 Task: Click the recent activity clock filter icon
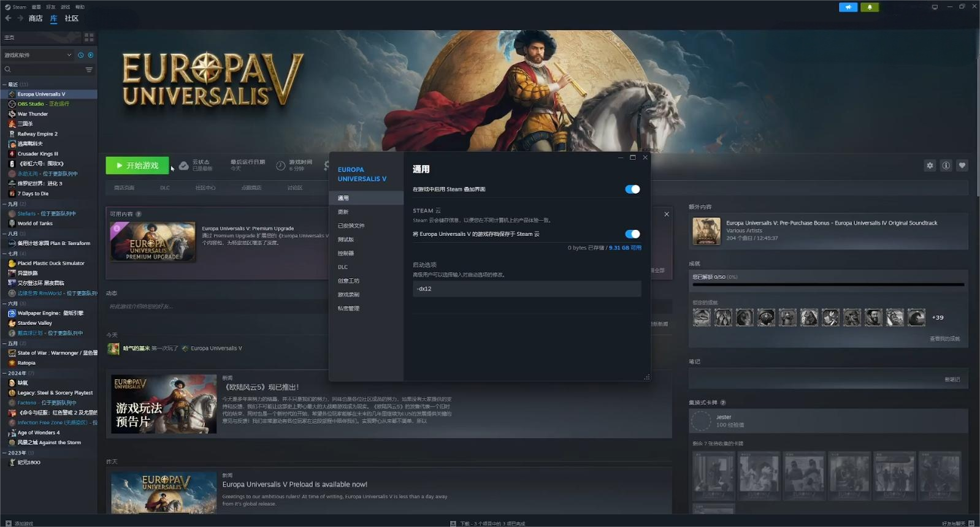(x=80, y=55)
